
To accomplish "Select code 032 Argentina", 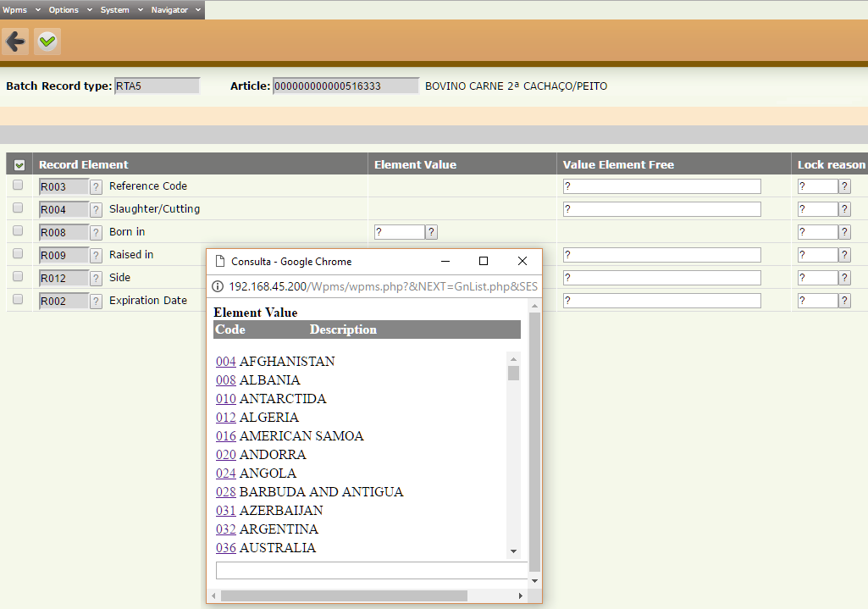I will click(x=226, y=529).
